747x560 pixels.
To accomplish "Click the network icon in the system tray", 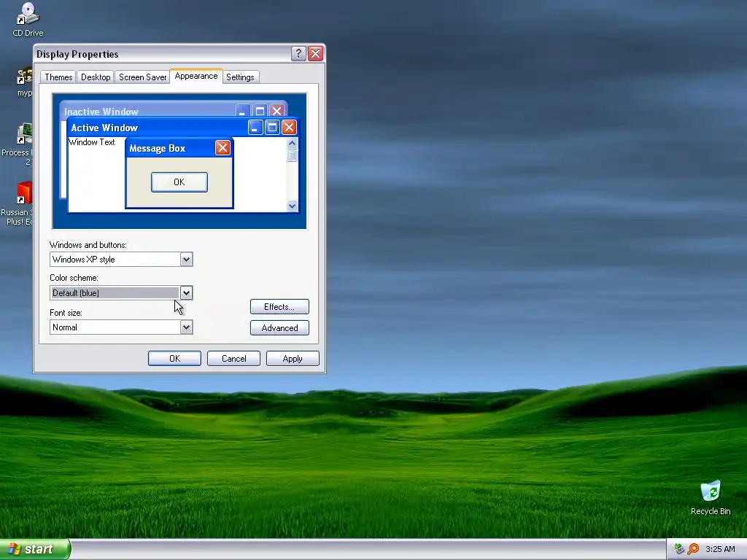I will click(x=679, y=549).
